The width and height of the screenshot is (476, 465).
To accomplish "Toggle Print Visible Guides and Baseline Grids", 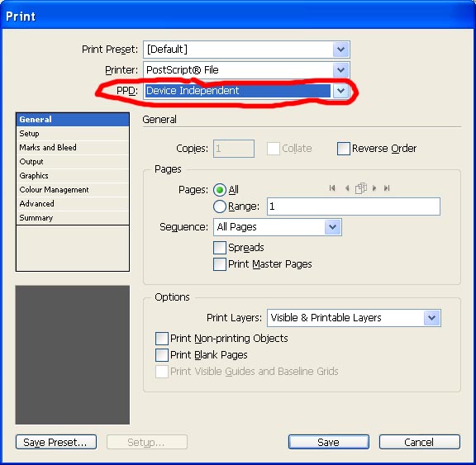I will coord(161,372).
